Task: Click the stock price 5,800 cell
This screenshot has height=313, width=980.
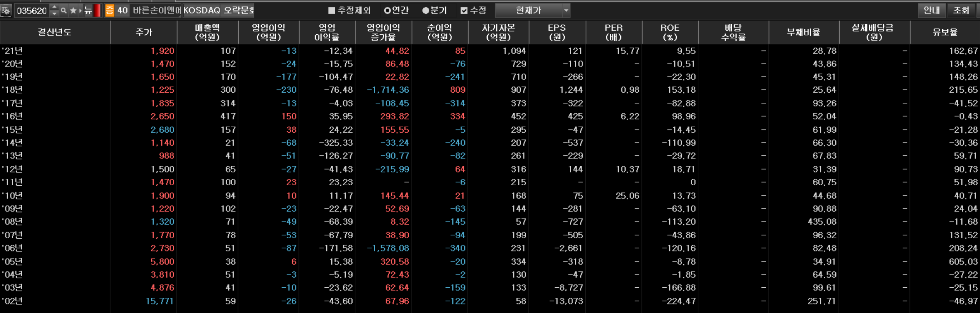Action: [x=163, y=262]
